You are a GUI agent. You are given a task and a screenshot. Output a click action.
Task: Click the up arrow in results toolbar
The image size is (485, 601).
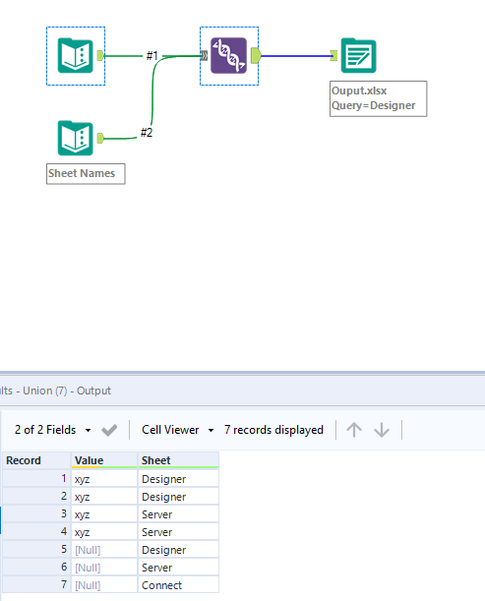354,430
